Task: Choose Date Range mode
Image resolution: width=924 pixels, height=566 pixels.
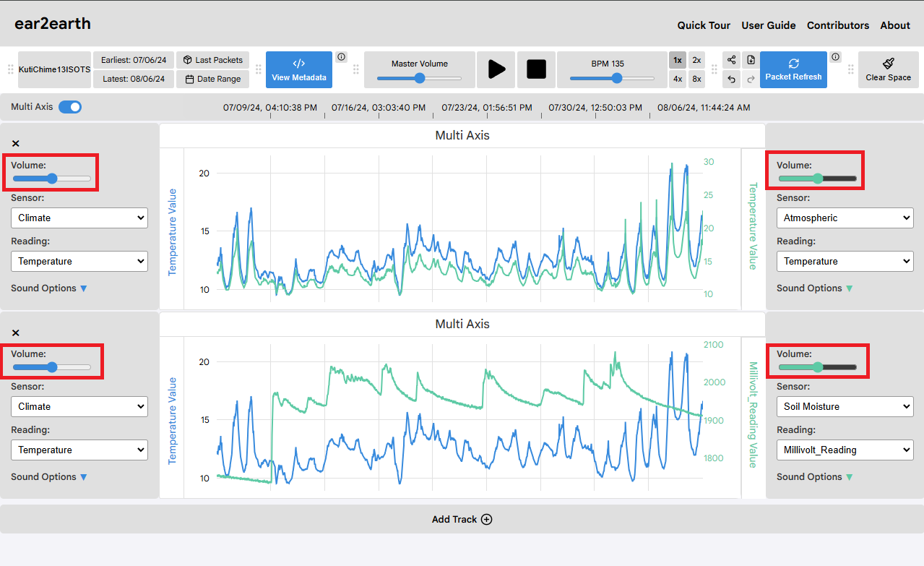Action: (x=213, y=79)
